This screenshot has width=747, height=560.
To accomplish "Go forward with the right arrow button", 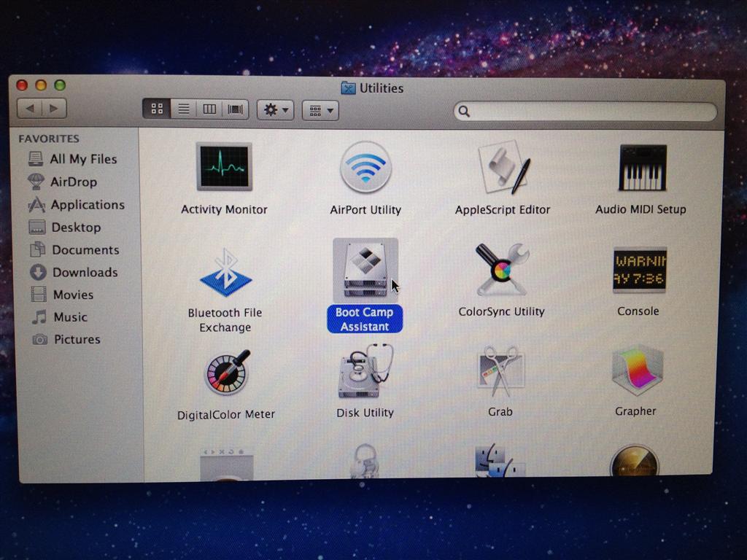I will 54,108.
